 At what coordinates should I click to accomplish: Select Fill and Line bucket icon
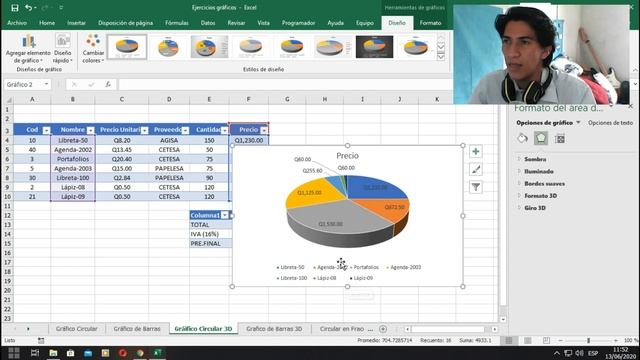(x=522, y=138)
